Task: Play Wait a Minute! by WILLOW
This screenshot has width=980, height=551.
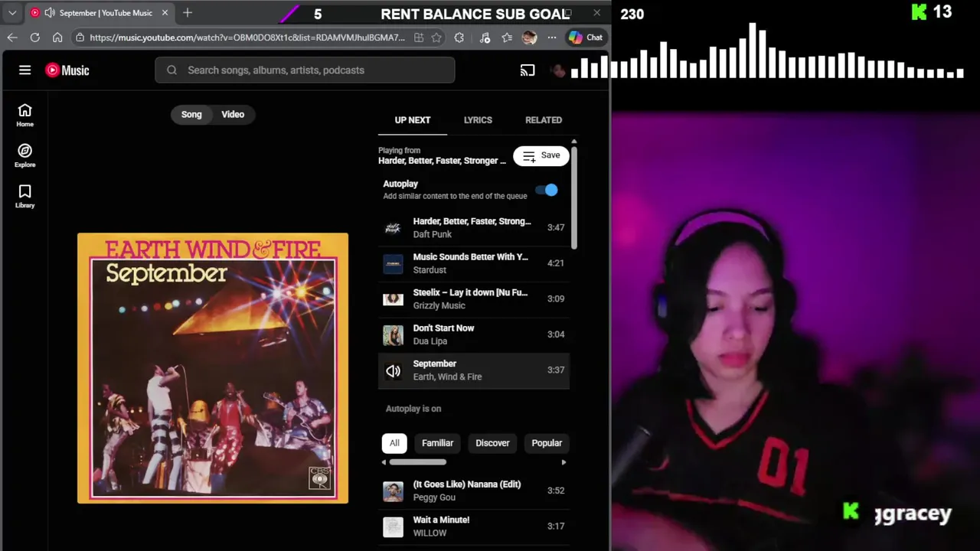Action: coord(474,527)
